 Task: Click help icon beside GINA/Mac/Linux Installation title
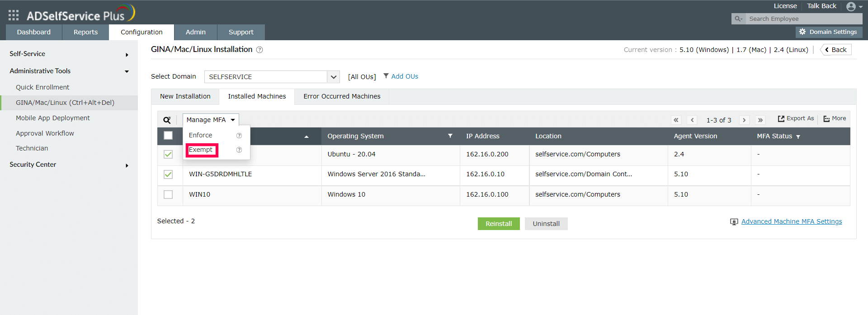click(x=259, y=50)
